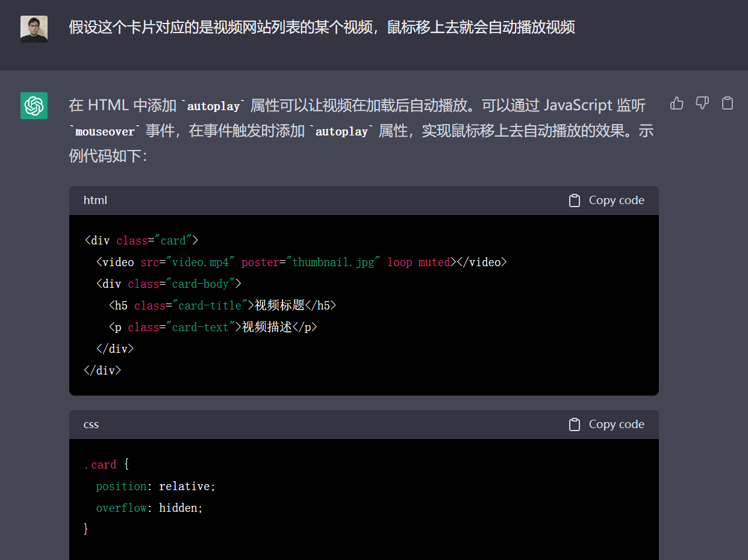Click the h5 card-title line in the code
Viewport: 748px width, 560px height.
[x=222, y=306]
